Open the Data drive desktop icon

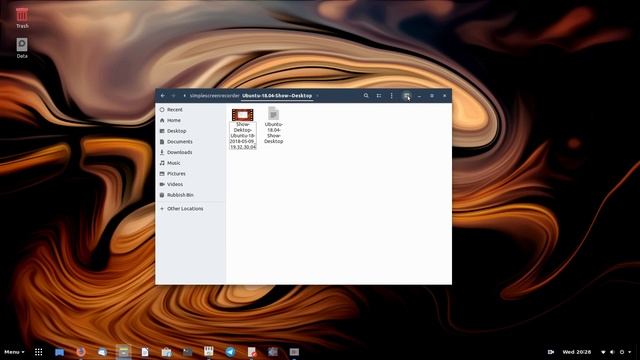22,48
